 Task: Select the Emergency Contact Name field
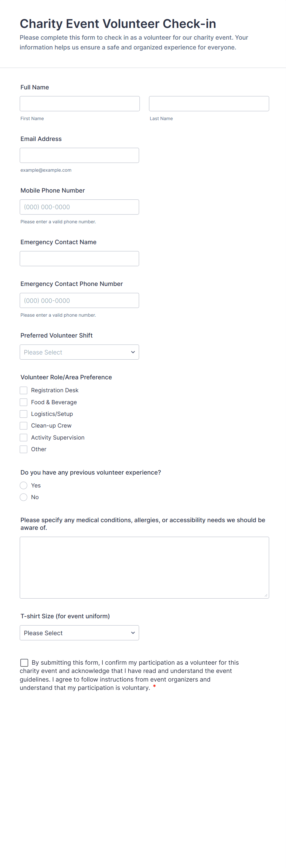tap(79, 258)
